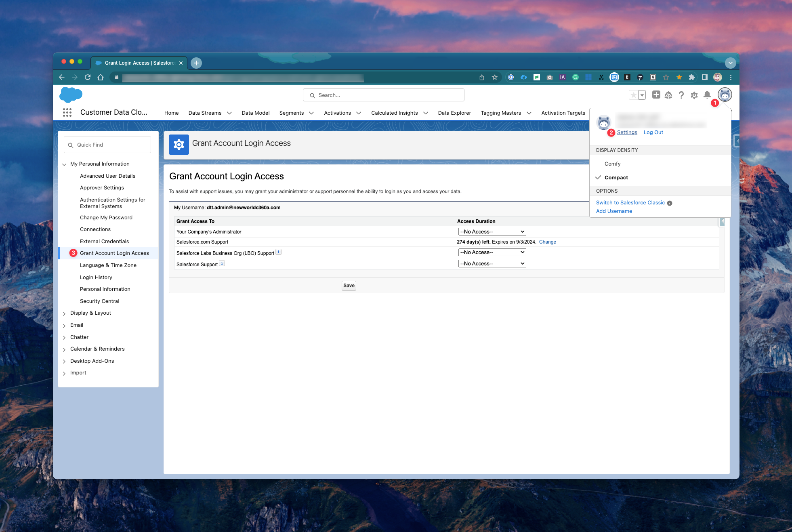Click the user avatar profile icon
The image size is (792, 532).
click(x=725, y=95)
